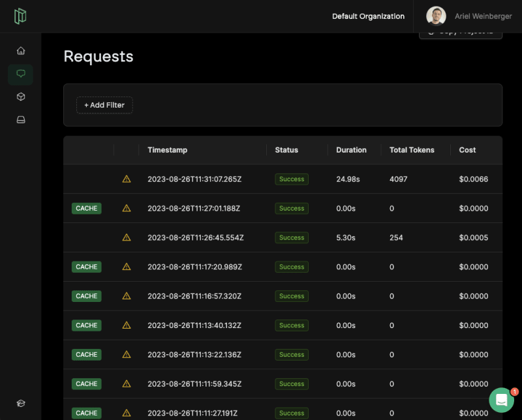Screen dimensions: 522x420
Task: Open the storage drive icon in sidebar
Action: tap(21, 120)
